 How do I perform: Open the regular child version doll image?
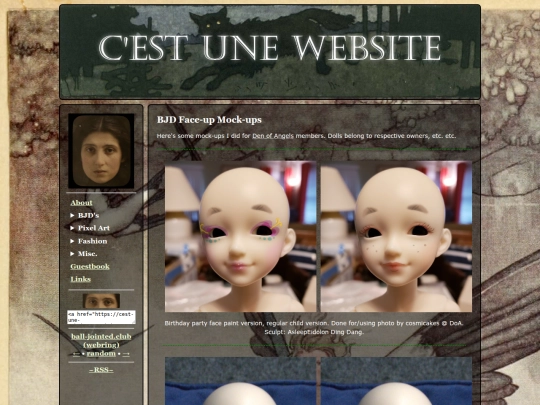coord(396,236)
